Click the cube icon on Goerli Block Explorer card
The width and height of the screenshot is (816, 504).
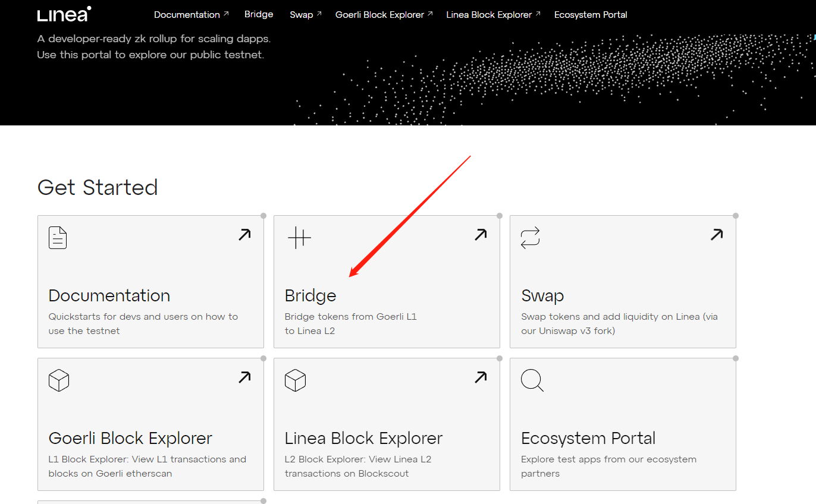tap(59, 380)
